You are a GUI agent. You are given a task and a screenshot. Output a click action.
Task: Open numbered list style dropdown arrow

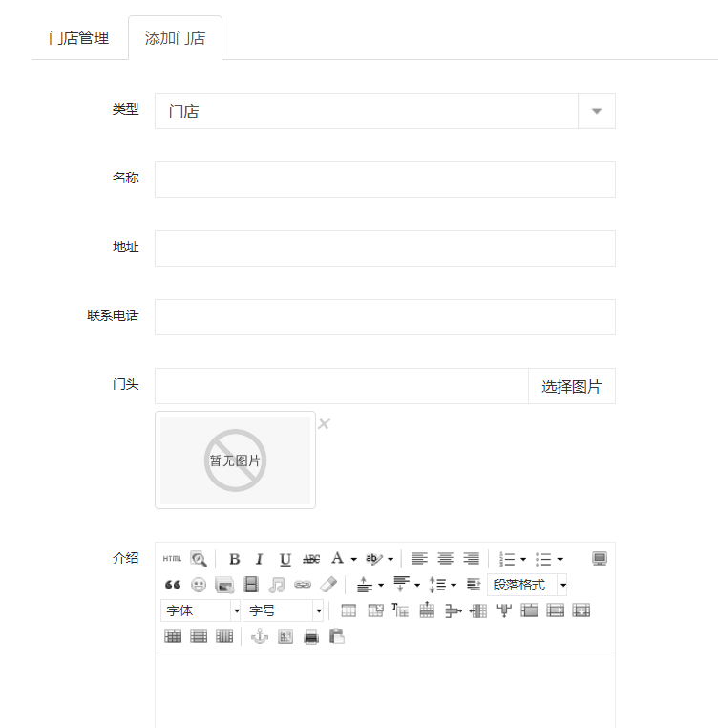(x=523, y=559)
